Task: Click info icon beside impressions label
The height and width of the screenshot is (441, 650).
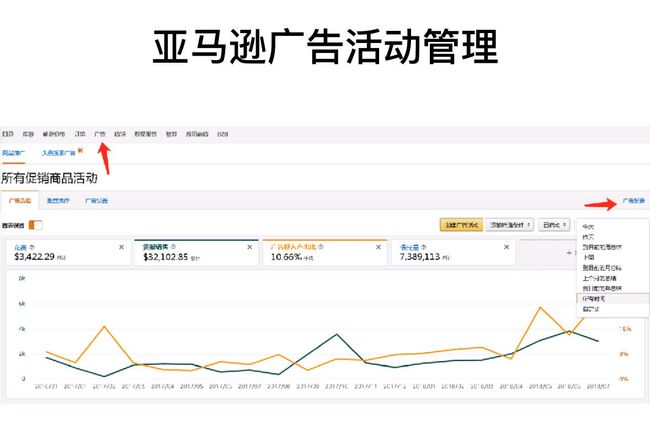Action: coord(423,247)
